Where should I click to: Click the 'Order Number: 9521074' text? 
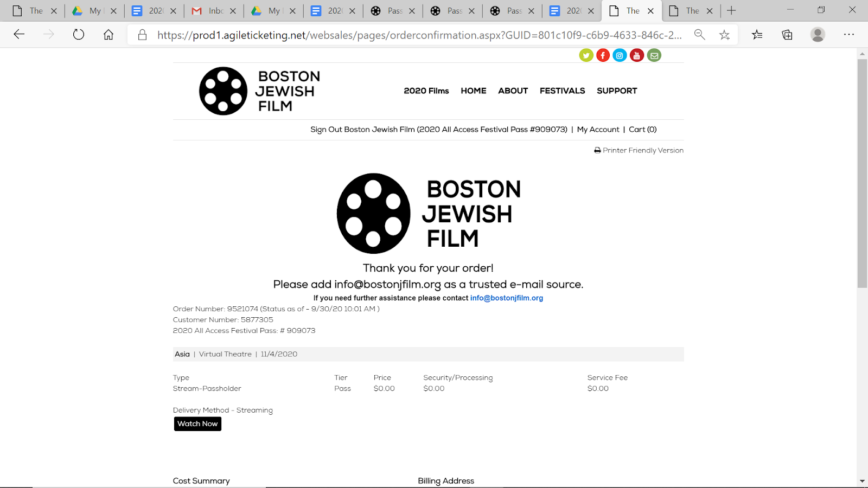pos(215,309)
